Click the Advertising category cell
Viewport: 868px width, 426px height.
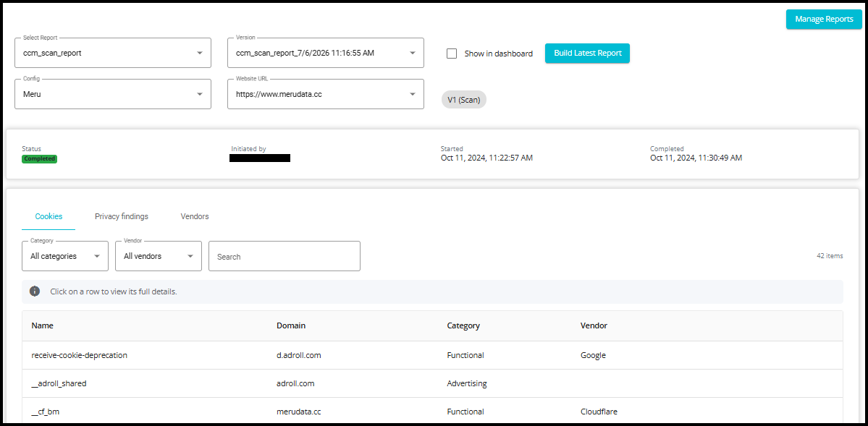coord(467,383)
